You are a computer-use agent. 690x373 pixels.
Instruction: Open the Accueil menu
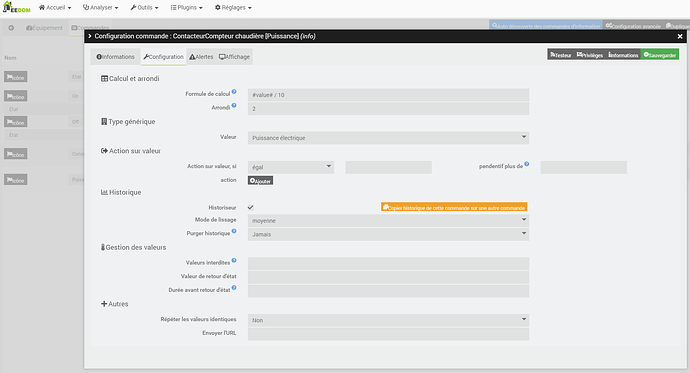click(x=55, y=7)
